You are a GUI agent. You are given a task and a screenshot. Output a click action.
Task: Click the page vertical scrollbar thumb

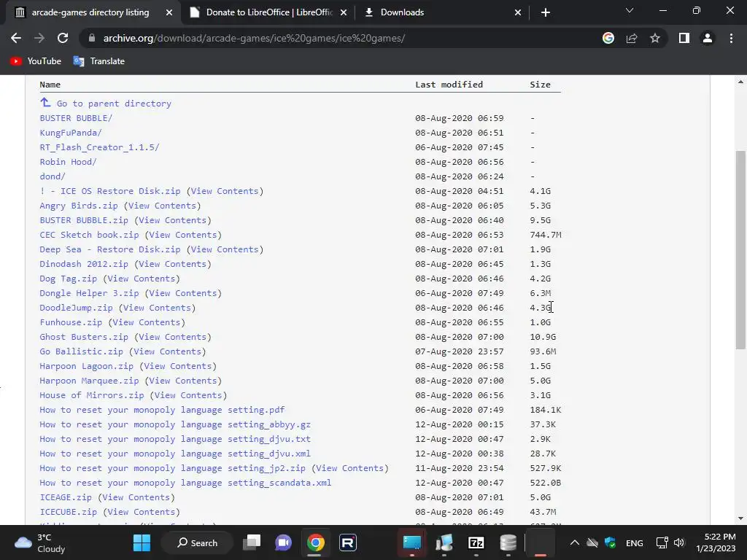click(740, 250)
